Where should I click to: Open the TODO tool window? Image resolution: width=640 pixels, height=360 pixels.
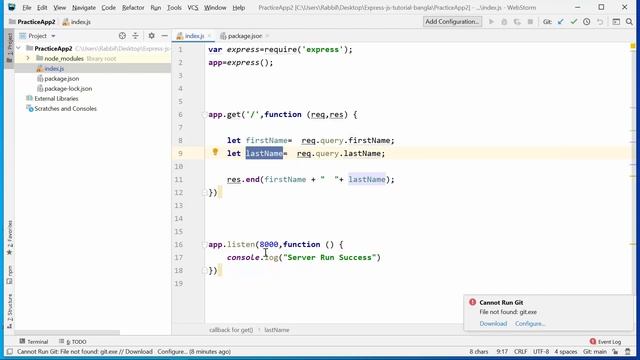72,341
